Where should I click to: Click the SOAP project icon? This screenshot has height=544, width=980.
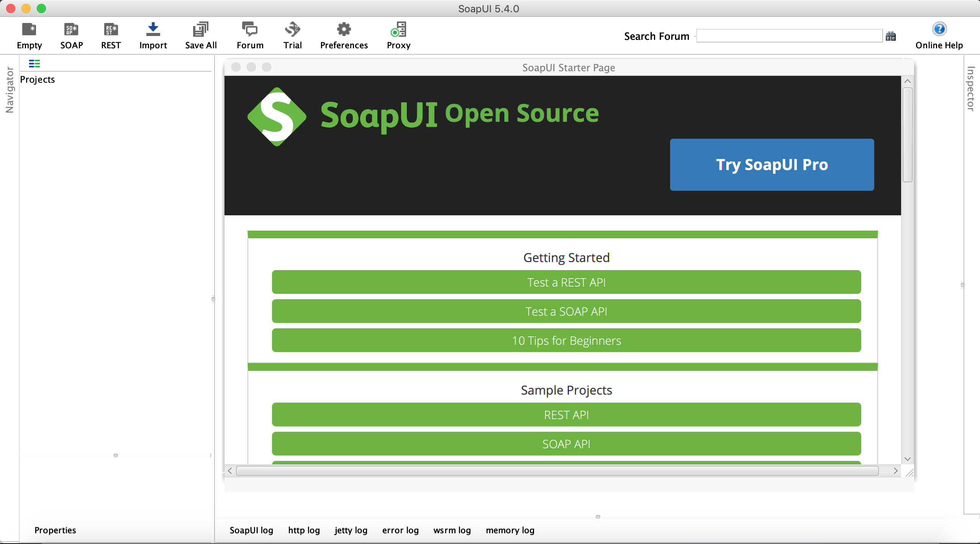coord(71,30)
